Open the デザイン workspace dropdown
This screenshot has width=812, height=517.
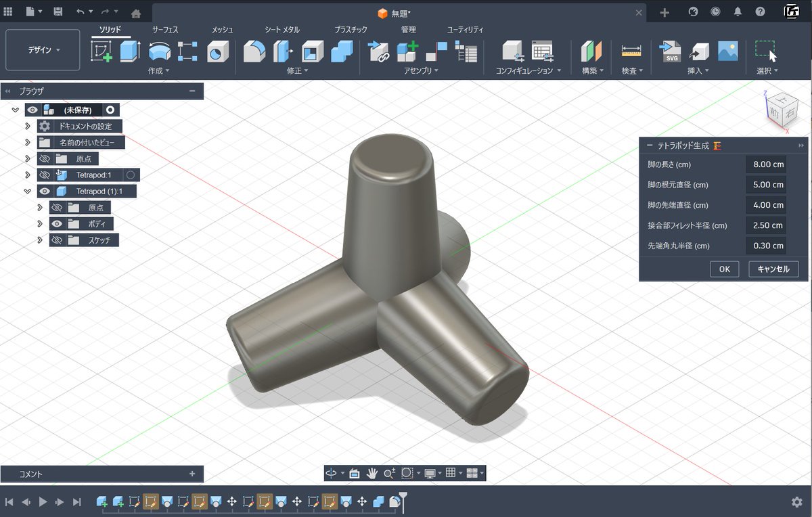click(x=43, y=50)
